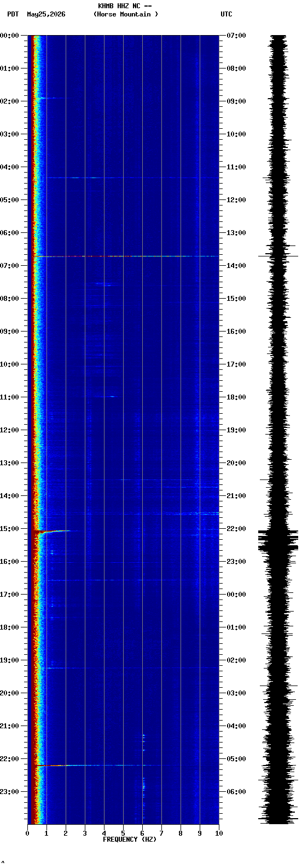Click the frequency tick label '3'
Image resolution: width=302 pixels, height=868 pixels.
[85, 833]
